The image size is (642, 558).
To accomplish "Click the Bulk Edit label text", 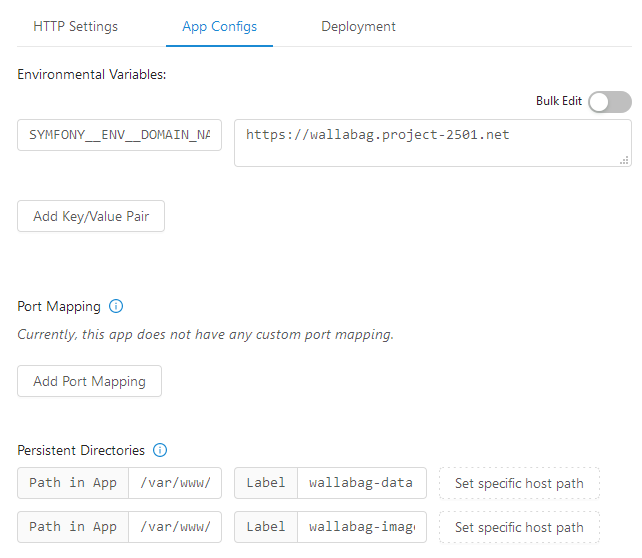I will pyautogui.click(x=559, y=102).
